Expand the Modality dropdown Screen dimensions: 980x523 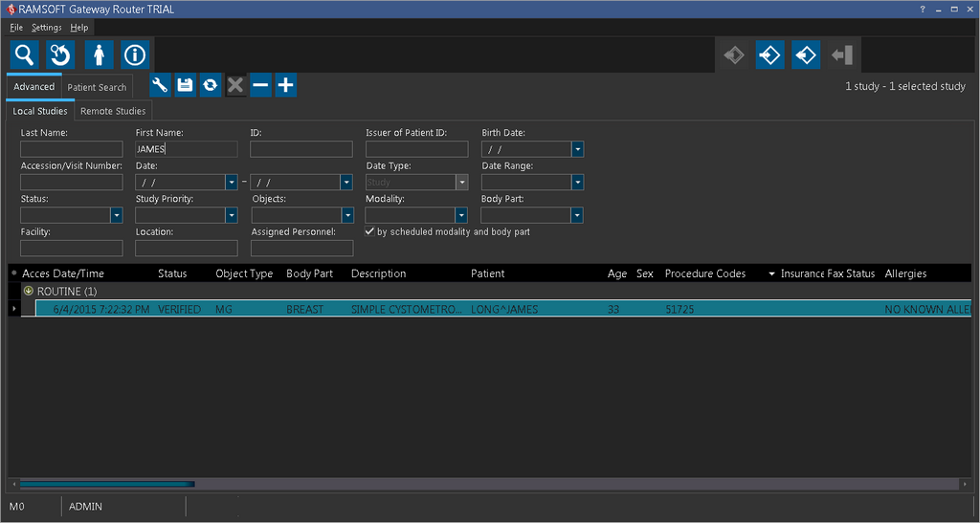(x=462, y=215)
